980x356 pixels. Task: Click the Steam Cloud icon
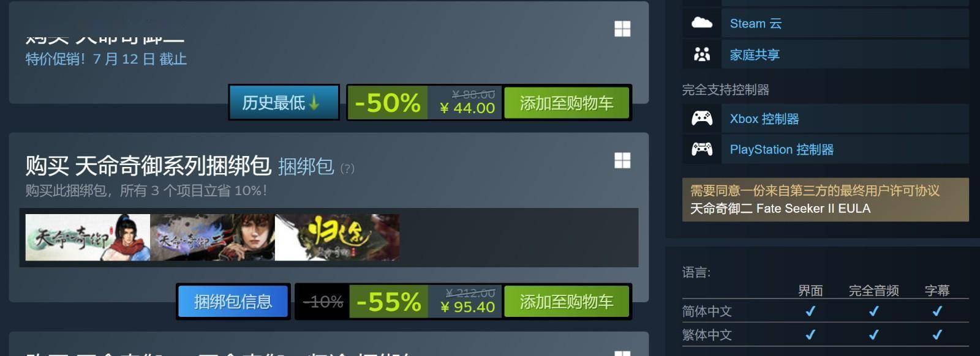point(702,23)
